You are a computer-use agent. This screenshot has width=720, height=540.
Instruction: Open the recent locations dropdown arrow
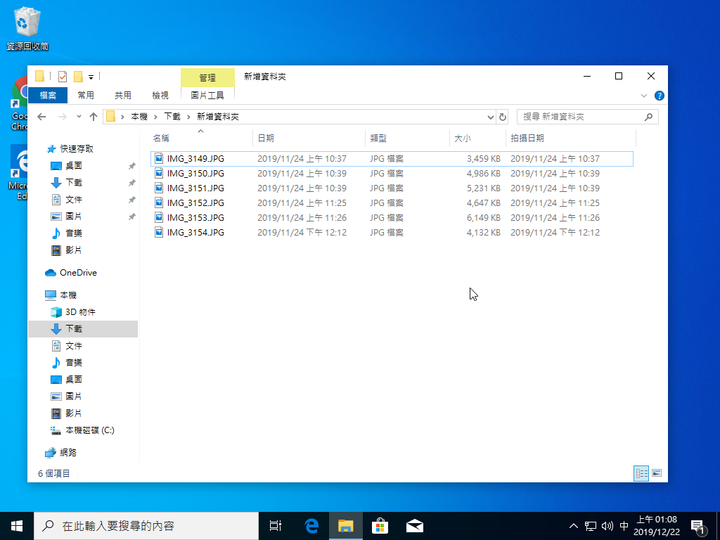coord(79,117)
